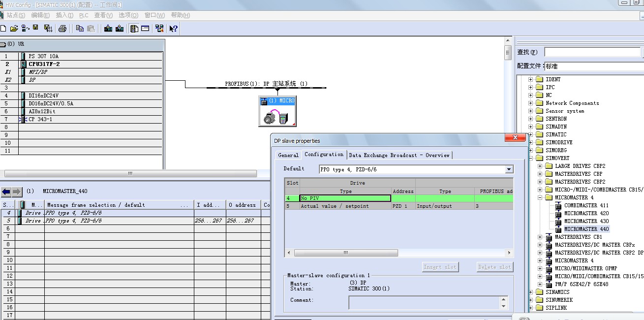Click the forward arrow in the detail pane
Viewport: 644px width, 320px height.
pos(17,192)
